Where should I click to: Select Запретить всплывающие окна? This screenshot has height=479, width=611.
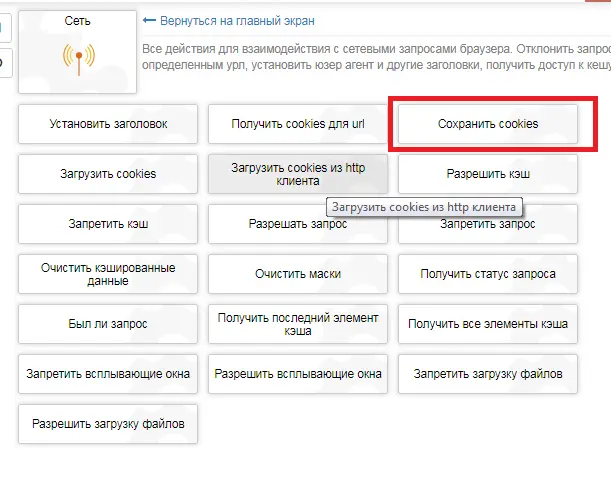[x=108, y=374]
